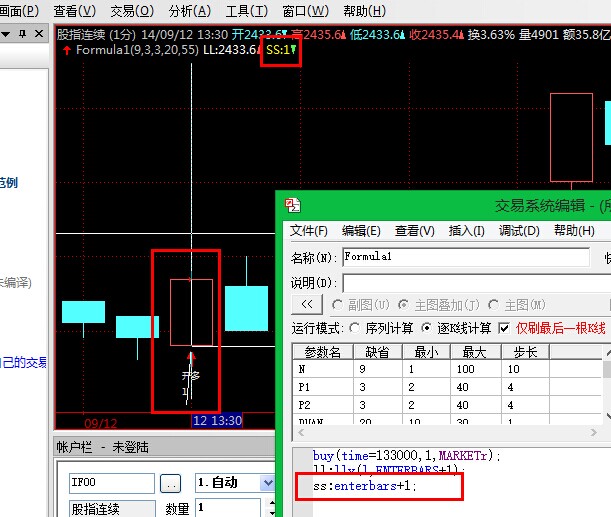Click parameter table scroll-right arrow
The height and width of the screenshot is (517, 611).
coord(593,432)
